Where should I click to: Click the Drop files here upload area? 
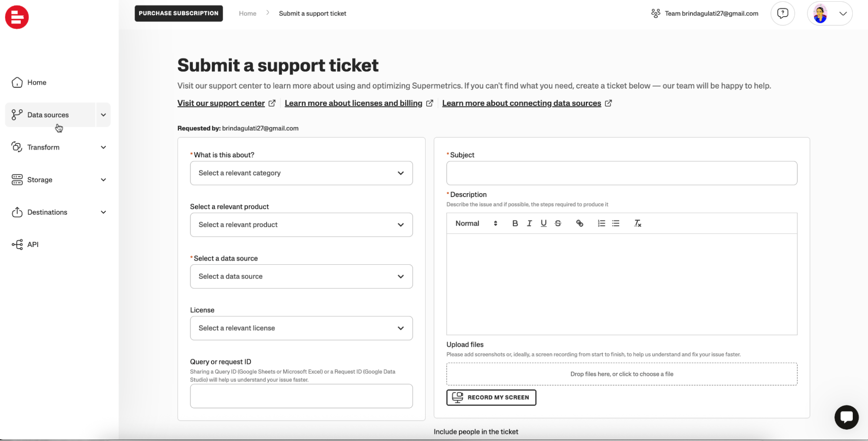pyautogui.click(x=622, y=374)
